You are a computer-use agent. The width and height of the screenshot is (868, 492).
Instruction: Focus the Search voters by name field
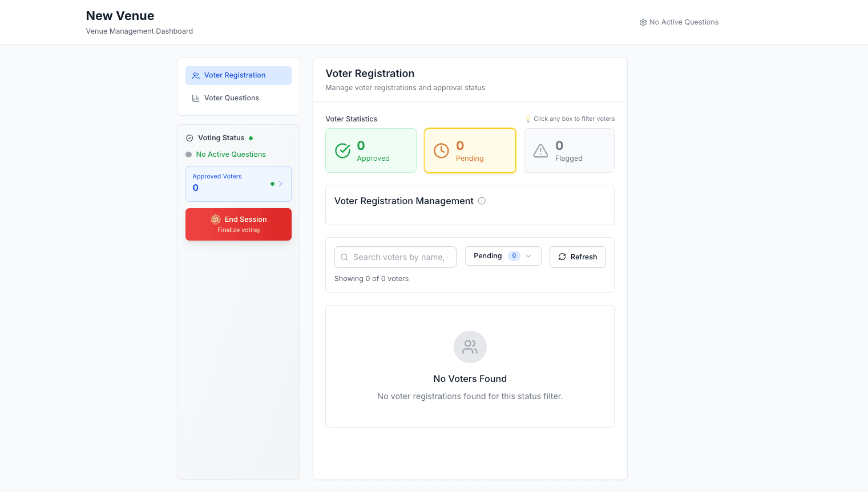[x=399, y=257]
